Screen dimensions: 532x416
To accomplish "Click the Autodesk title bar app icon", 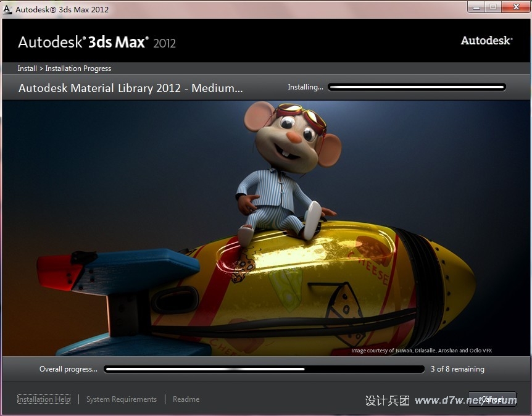I will point(7,9).
